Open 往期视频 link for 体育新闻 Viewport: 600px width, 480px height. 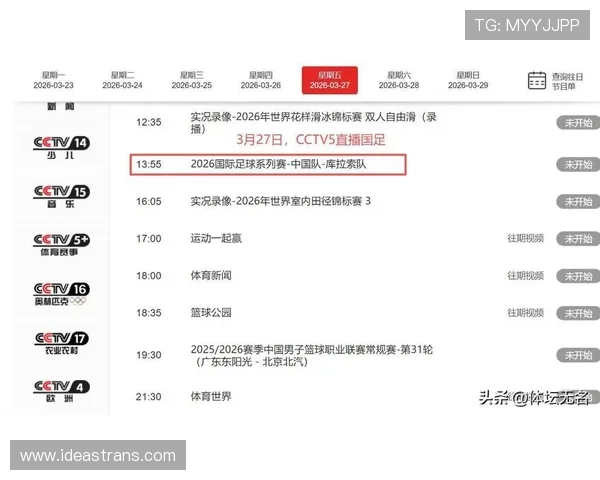[525, 276]
